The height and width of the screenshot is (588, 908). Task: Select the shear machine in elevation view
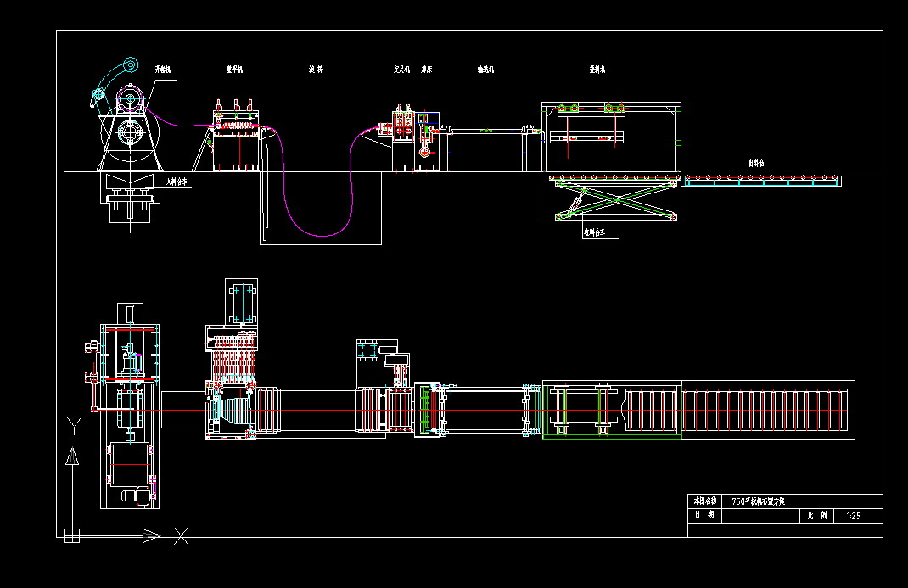(414, 140)
